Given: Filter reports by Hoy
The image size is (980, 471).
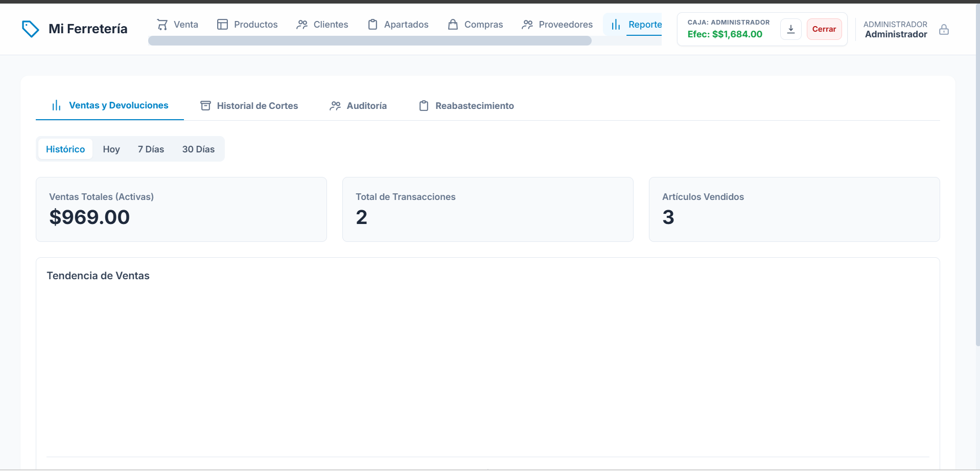Looking at the screenshot, I should coord(111,149).
